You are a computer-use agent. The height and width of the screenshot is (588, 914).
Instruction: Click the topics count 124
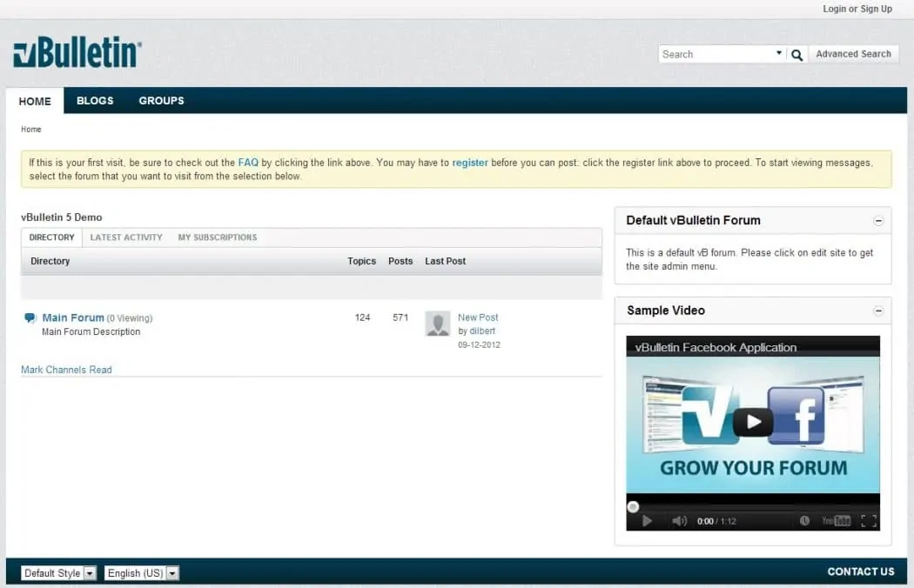click(363, 317)
